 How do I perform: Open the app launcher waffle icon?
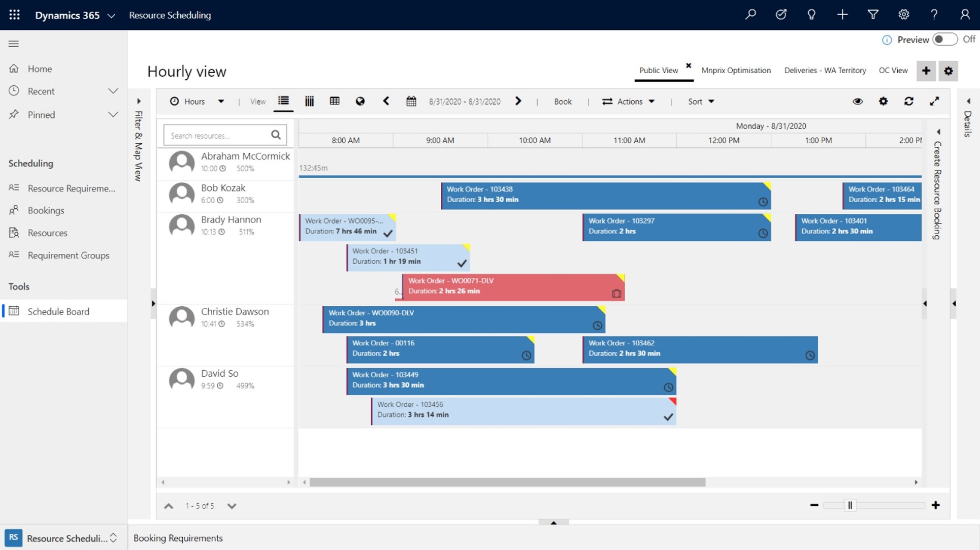[x=14, y=15]
